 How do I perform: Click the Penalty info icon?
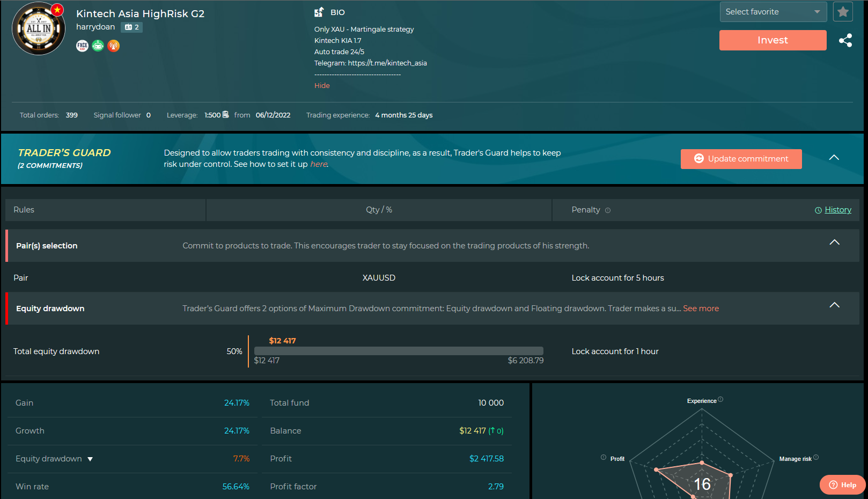pos(608,210)
